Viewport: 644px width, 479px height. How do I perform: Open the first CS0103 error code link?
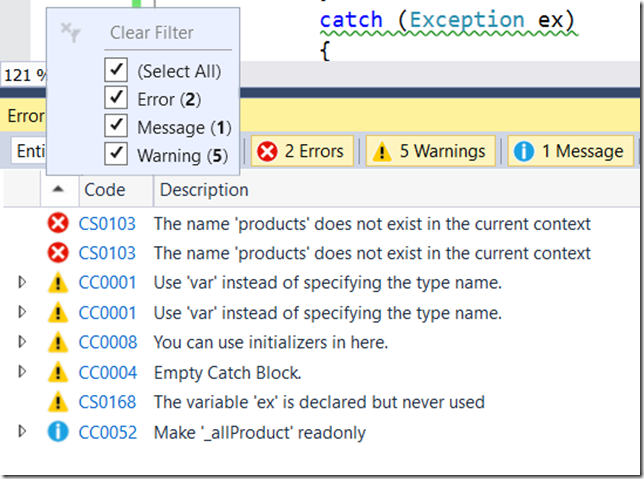(x=107, y=224)
